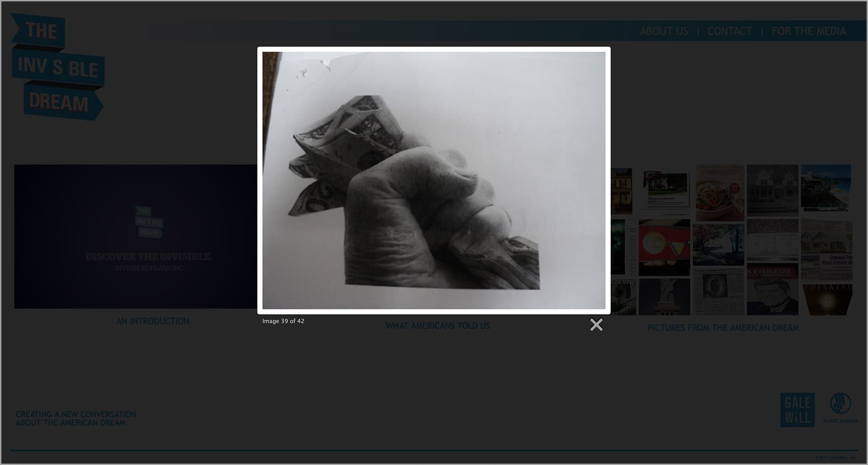
Task: Click the Image 39 of 42 caption
Action: tap(283, 321)
